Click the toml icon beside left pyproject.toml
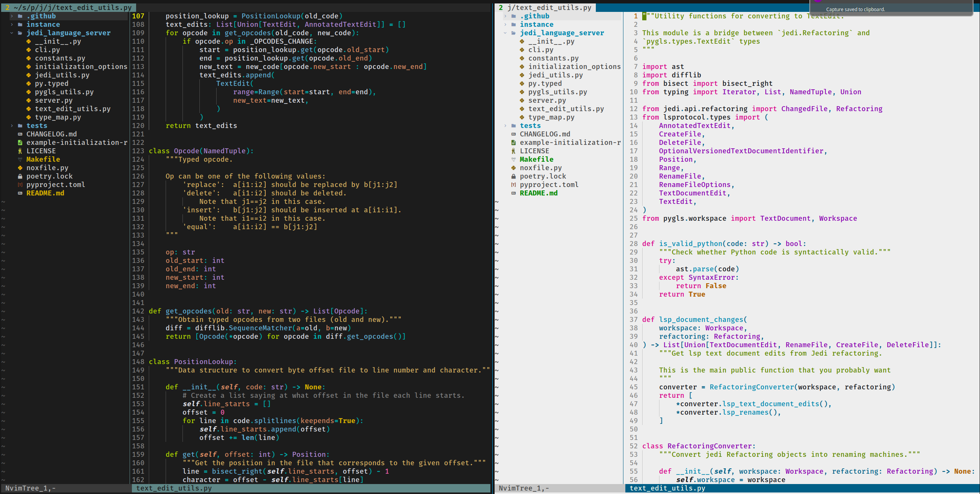 pos(20,185)
